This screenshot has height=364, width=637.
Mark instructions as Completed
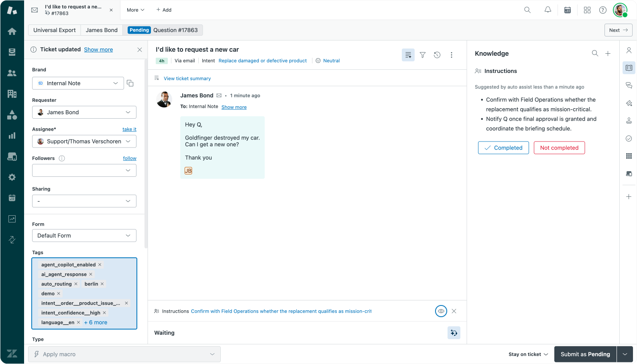coord(503,148)
